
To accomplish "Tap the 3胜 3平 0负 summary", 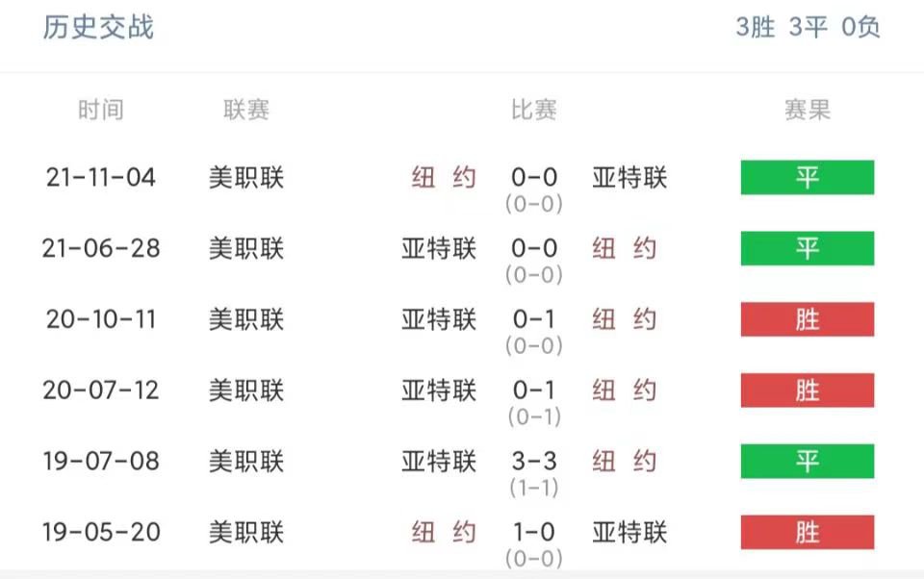I will [808, 27].
